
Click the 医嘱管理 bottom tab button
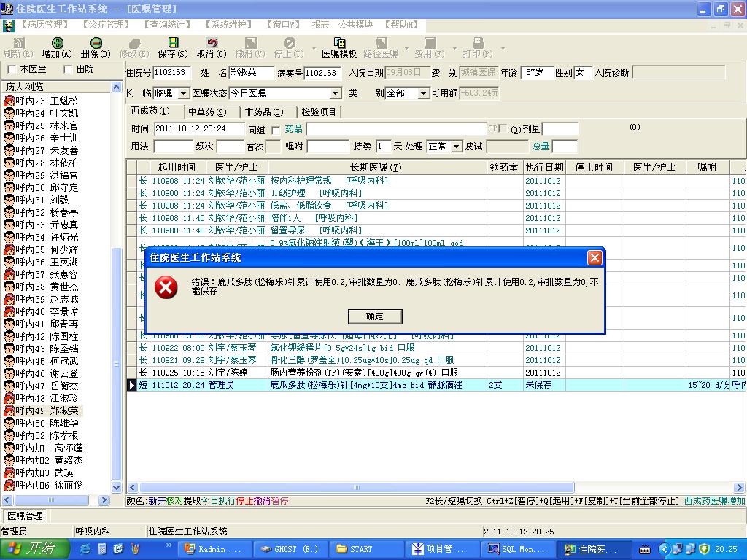coord(25,516)
